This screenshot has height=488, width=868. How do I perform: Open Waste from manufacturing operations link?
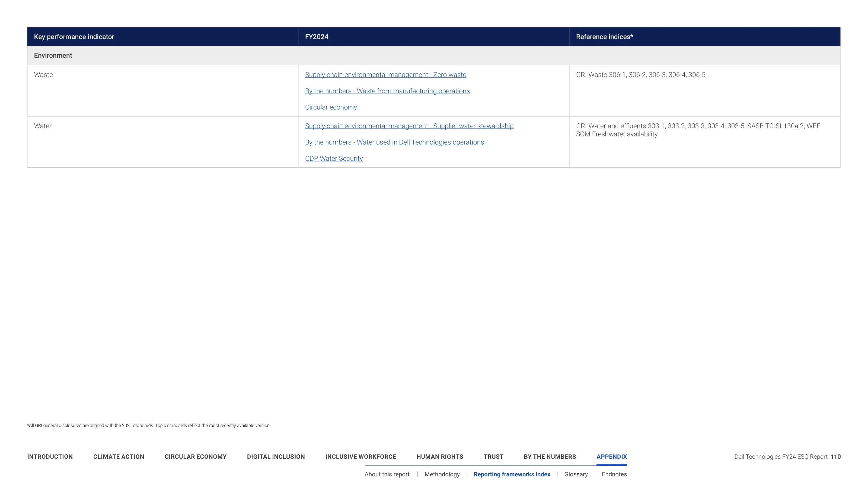click(x=387, y=91)
